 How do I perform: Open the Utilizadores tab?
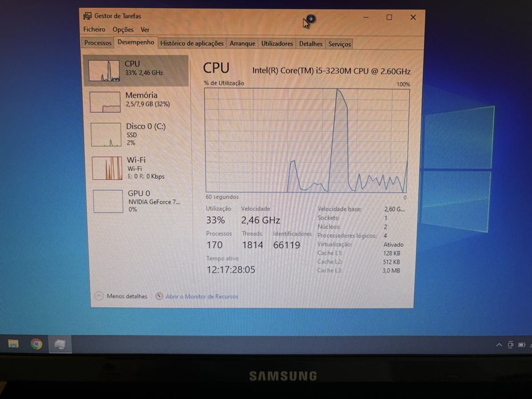point(277,43)
